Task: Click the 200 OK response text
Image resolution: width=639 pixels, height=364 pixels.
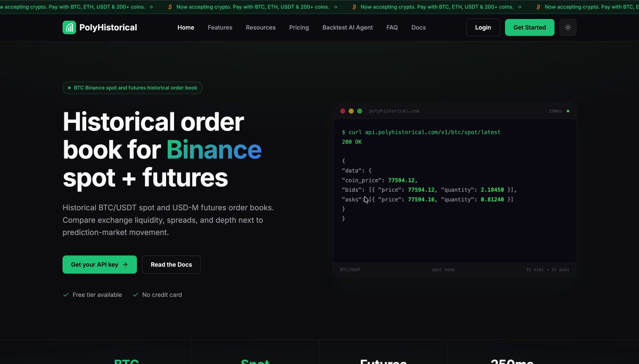Action: click(x=352, y=142)
